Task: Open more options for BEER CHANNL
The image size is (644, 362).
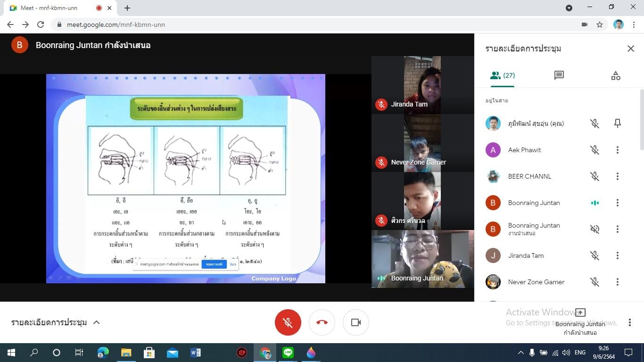Action: click(x=617, y=176)
